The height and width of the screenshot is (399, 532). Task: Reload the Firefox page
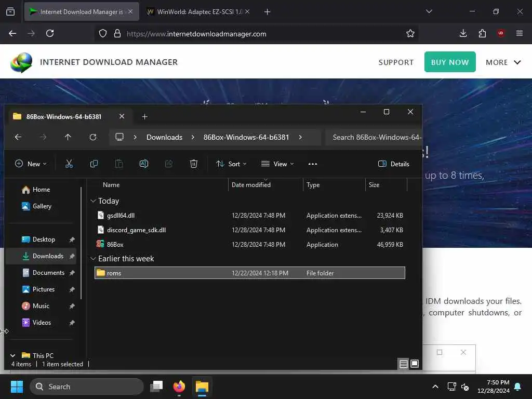(x=50, y=33)
